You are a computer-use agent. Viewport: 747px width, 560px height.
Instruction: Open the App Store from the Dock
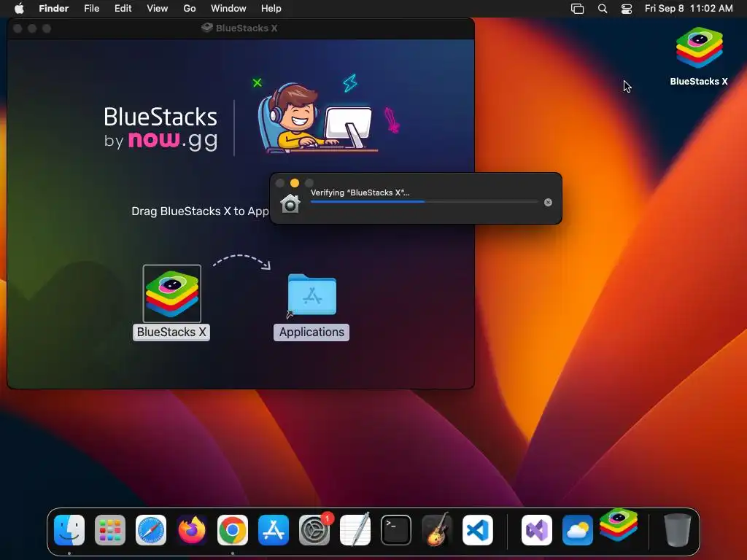274,530
